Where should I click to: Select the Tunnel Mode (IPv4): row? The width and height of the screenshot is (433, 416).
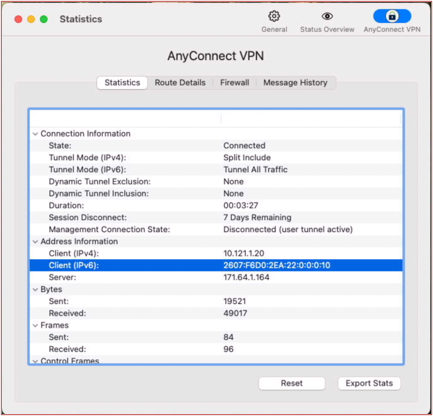[216, 158]
